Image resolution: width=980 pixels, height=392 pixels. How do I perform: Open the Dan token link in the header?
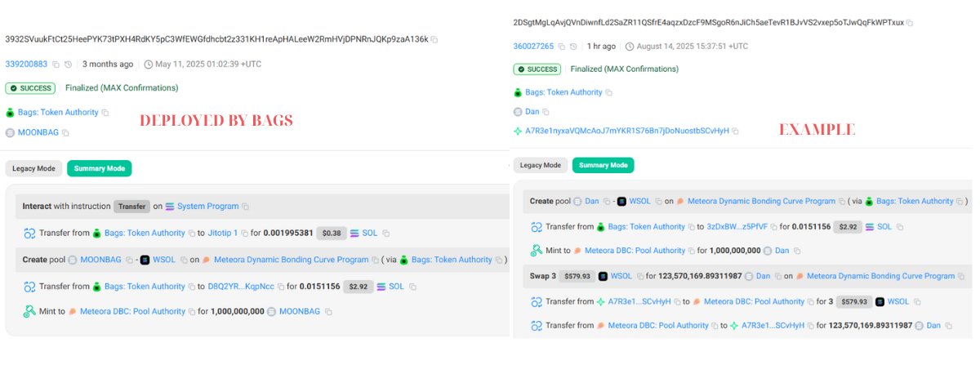click(x=532, y=112)
